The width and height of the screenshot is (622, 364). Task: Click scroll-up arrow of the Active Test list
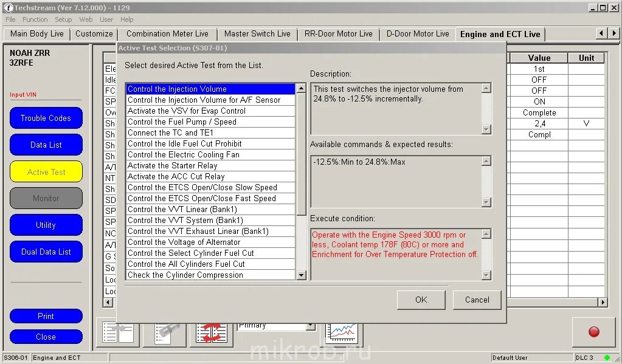(x=301, y=88)
